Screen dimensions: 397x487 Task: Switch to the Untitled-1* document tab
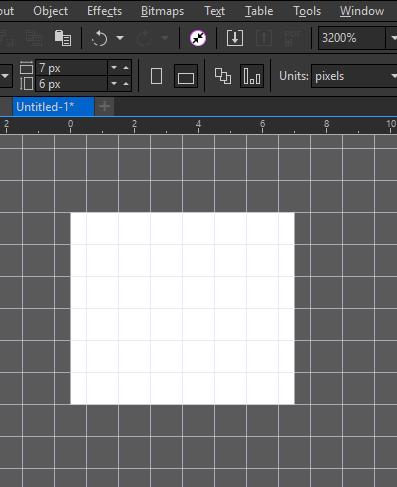pos(53,107)
